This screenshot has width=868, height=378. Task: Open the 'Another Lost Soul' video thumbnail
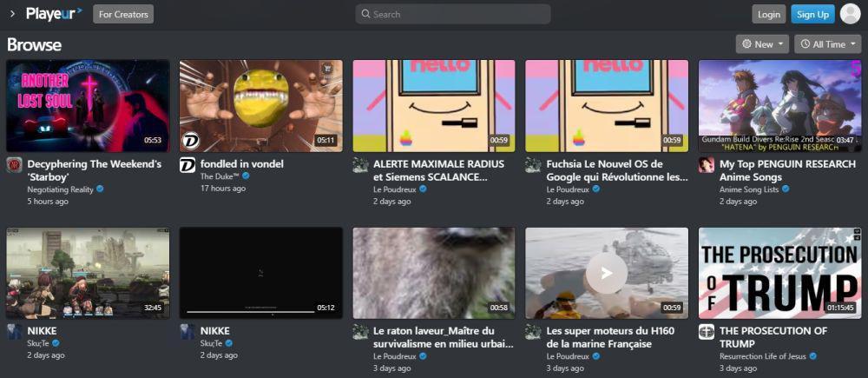pos(88,105)
